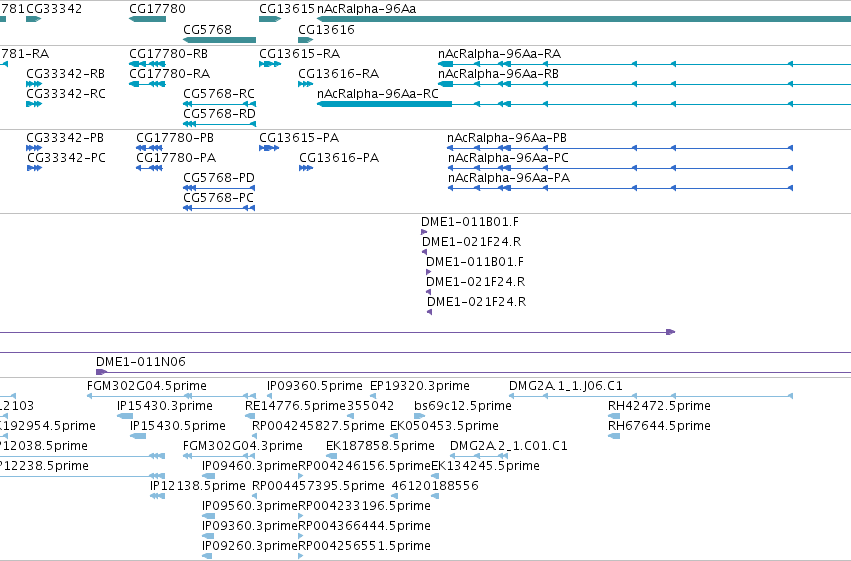Select transcript nAcRalpha-96Aa-RB
This screenshot has width=851, height=561.
coord(498,74)
